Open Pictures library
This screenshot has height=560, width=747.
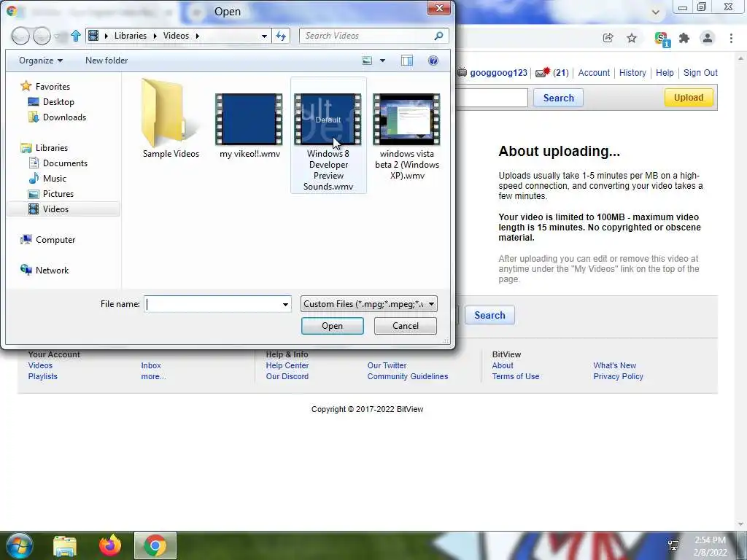[51, 194]
